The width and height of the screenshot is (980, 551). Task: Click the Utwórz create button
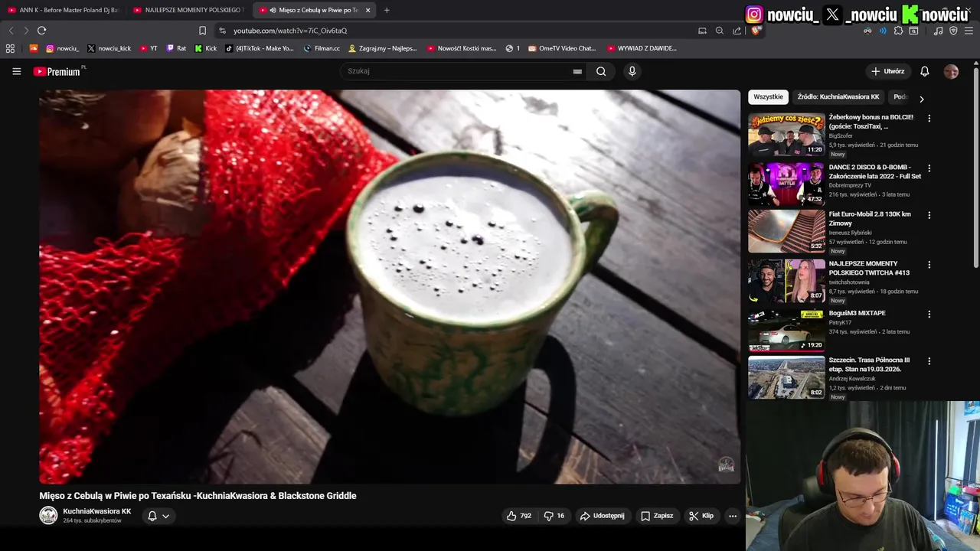click(887, 71)
